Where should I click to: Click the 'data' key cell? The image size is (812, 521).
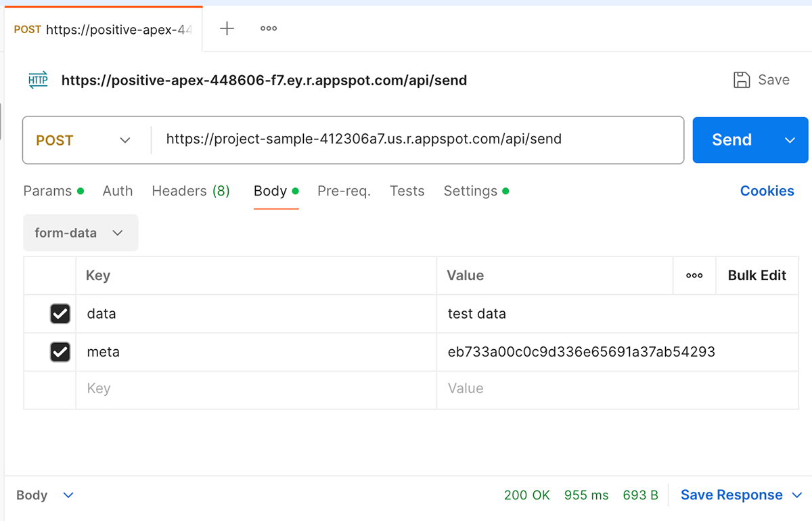(256, 313)
